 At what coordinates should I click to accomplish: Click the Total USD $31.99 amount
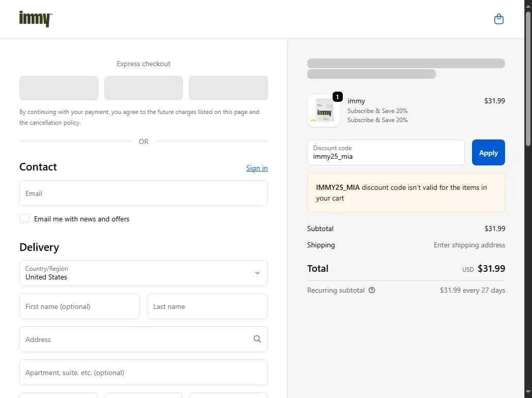(x=484, y=269)
